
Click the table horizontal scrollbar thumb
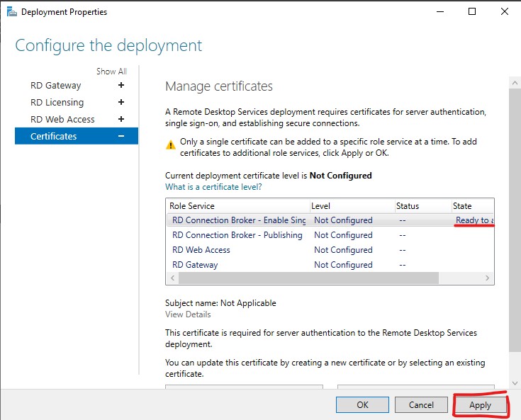[x=308, y=278]
